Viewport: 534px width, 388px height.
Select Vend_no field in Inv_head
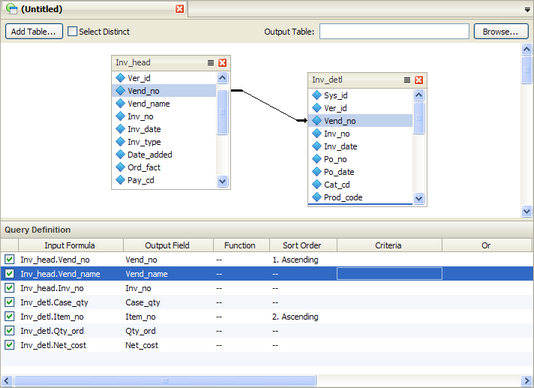pos(164,91)
